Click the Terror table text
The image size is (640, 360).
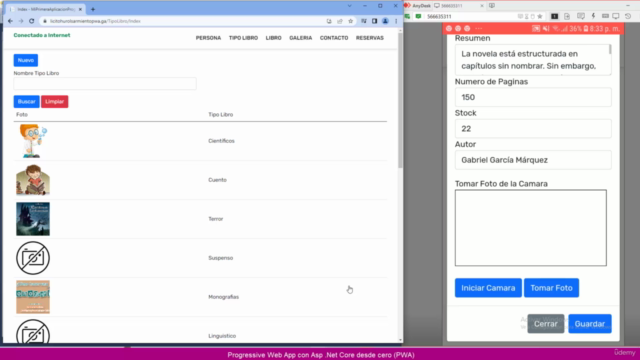point(216,219)
